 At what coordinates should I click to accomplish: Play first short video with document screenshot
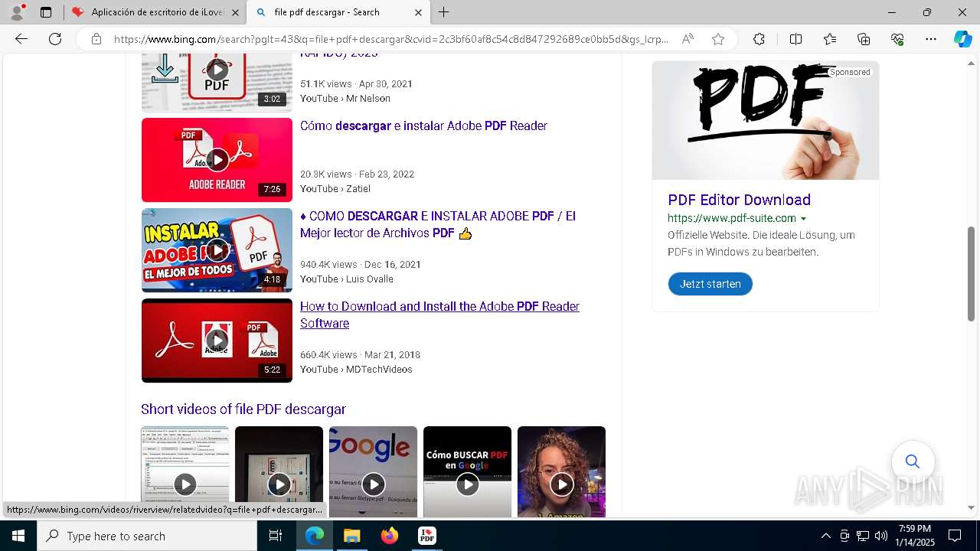(x=185, y=472)
